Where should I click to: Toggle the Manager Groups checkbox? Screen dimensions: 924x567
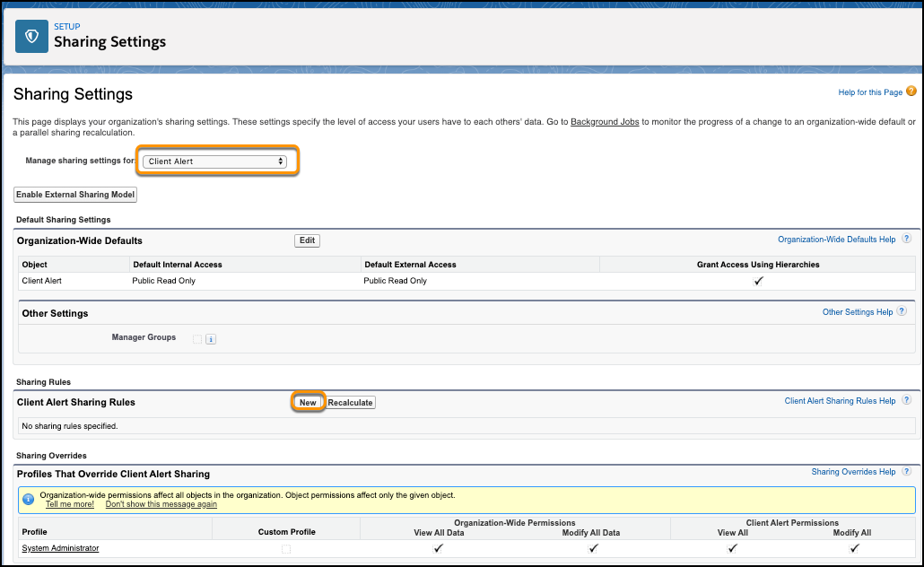197,338
